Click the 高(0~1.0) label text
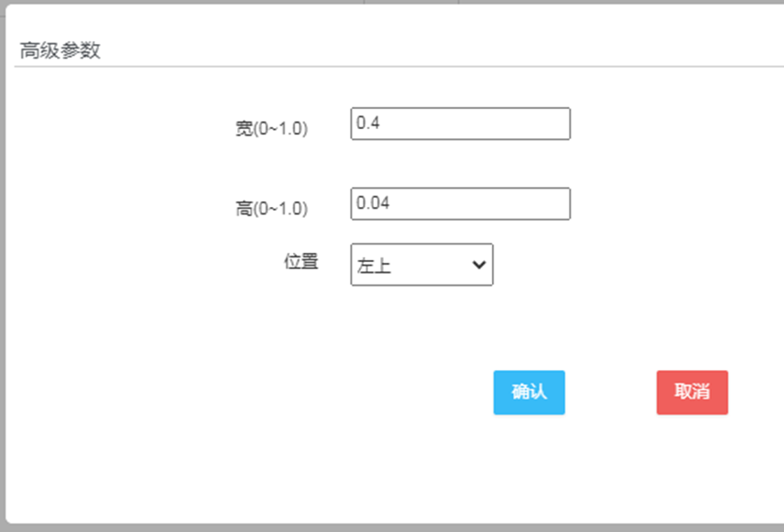Screen dimensions: 784x532 (271, 209)
